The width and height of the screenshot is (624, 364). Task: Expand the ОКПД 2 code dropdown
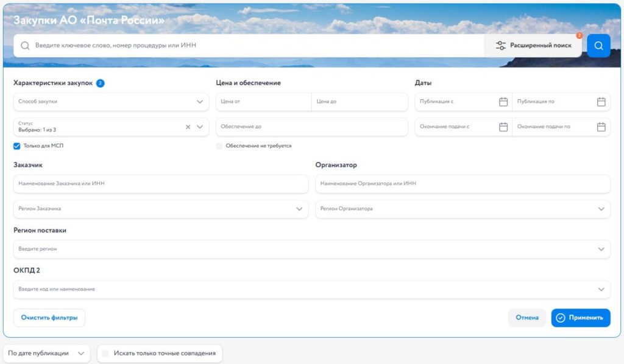(x=311, y=289)
